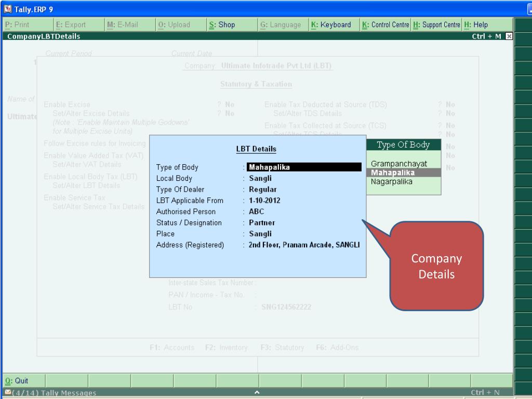Click the Set/Alter TDS Details No value
Viewport: 532px width, 399px height.
[x=450, y=113]
